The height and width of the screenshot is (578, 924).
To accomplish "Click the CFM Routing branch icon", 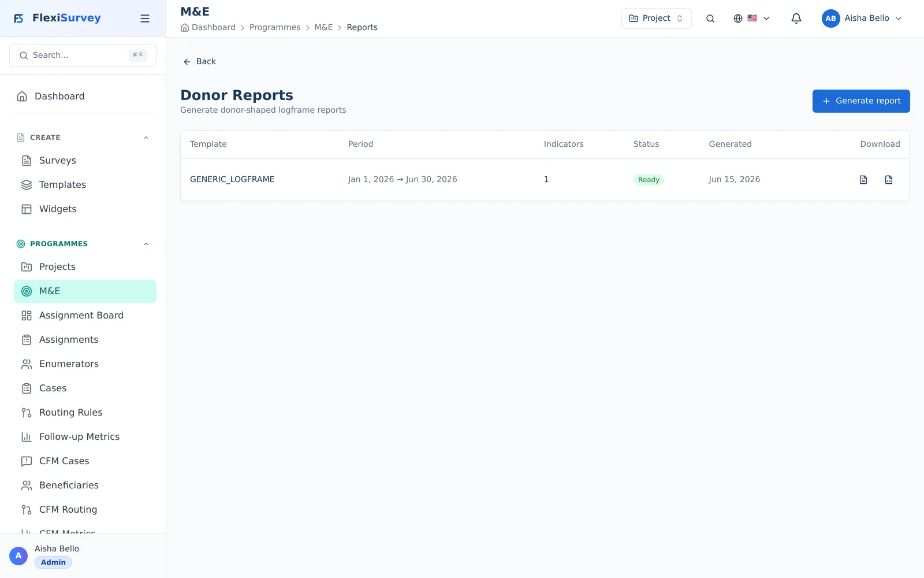I will tap(27, 510).
